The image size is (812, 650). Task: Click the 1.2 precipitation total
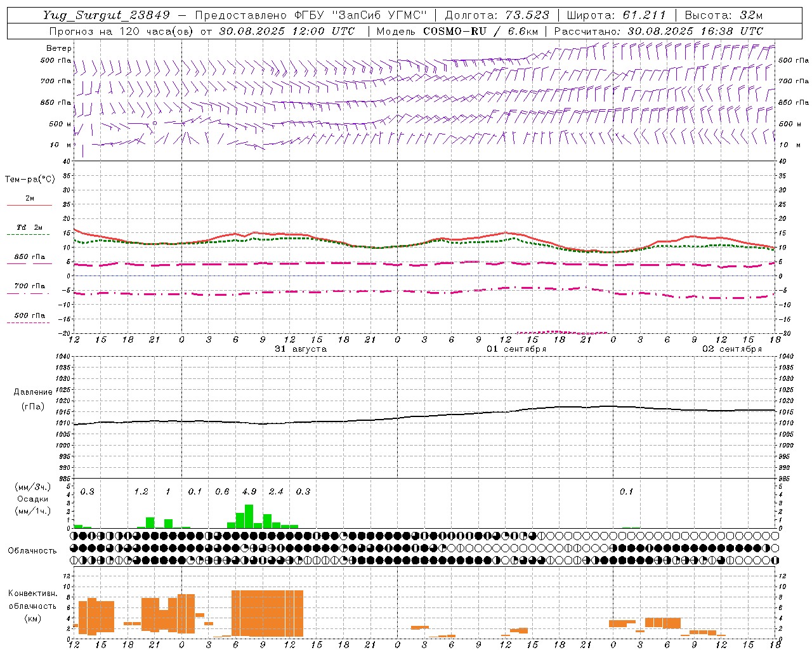(x=141, y=491)
